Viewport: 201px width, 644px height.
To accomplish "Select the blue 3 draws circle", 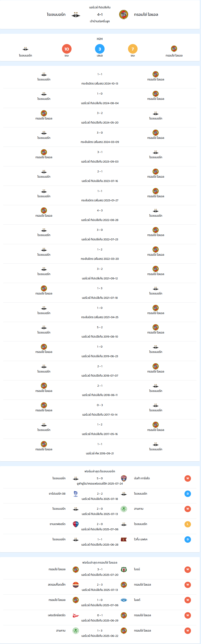I will click(x=100, y=49).
